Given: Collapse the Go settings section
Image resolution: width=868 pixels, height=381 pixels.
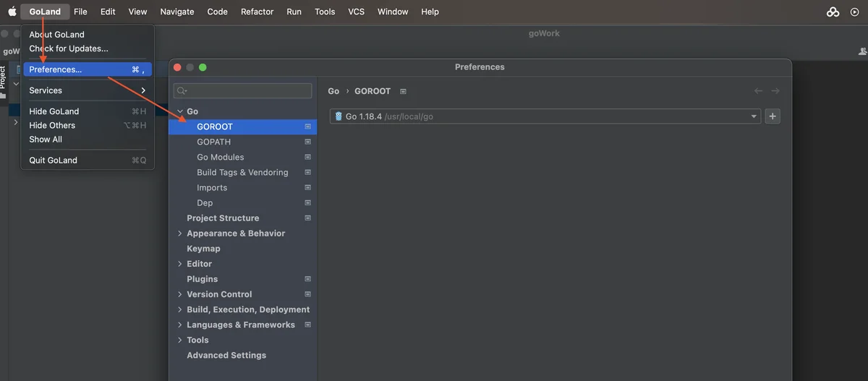Looking at the screenshot, I should coord(180,111).
